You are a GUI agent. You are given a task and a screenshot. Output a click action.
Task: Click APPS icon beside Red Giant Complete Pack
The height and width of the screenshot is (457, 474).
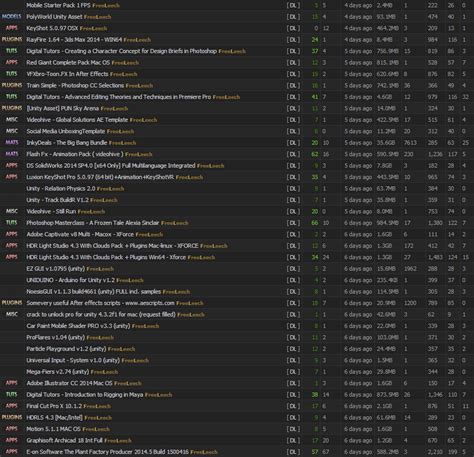click(11, 62)
